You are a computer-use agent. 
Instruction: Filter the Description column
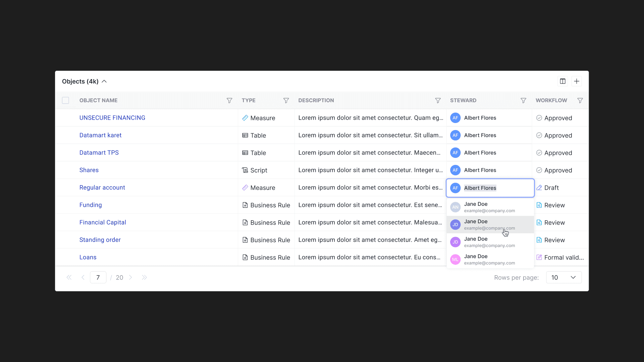pos(438,101)
